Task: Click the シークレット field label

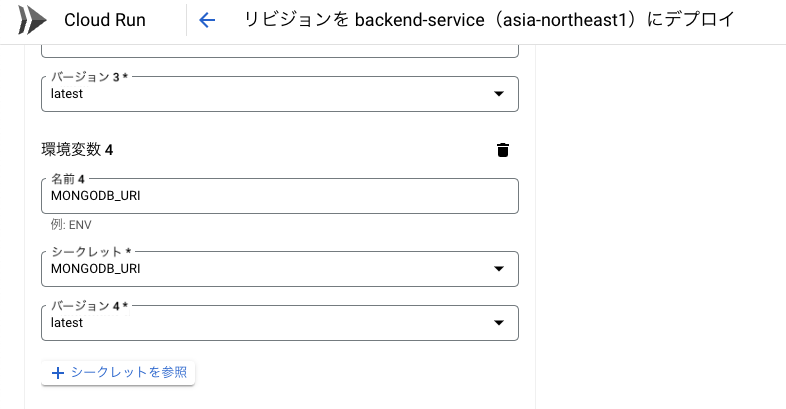Action: click(x=91, y=252)
